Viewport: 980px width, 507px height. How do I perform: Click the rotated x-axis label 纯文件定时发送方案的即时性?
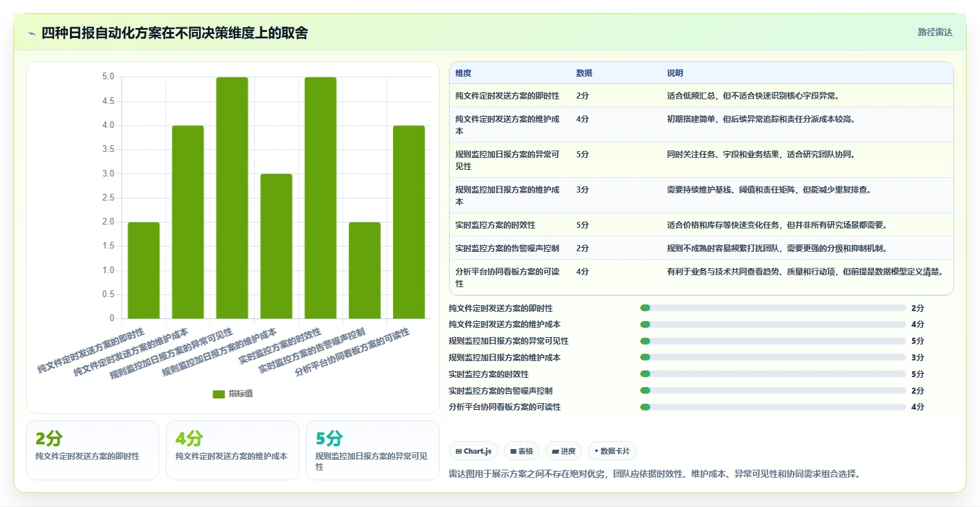(x=91, y=350)
